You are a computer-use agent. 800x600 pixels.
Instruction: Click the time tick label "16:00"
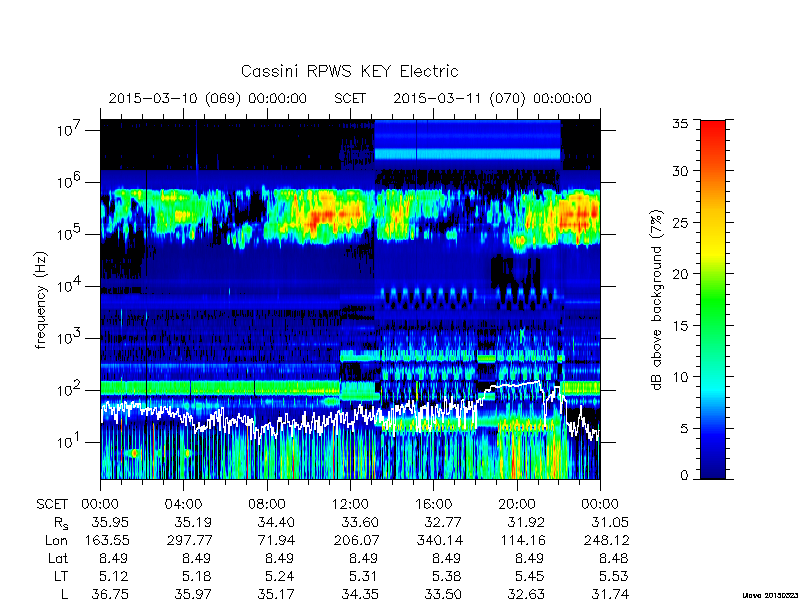tap(433, 504)
